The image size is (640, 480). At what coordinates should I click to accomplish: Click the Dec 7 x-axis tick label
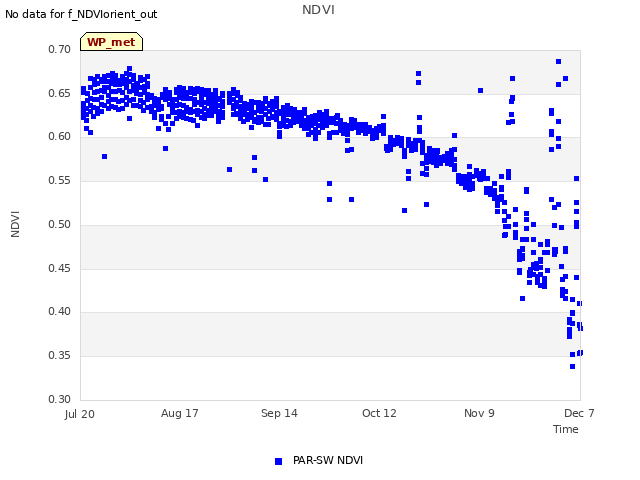coord(579,413)
